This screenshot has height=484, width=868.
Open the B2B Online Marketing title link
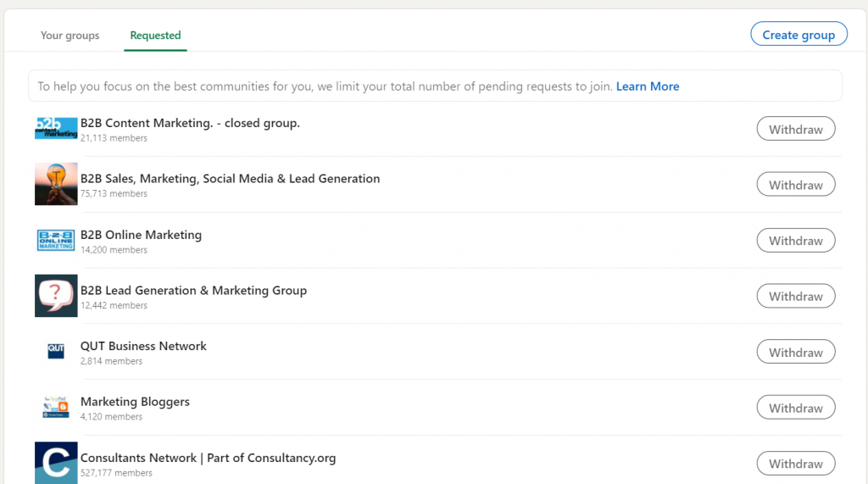click(x=141, y=235)
